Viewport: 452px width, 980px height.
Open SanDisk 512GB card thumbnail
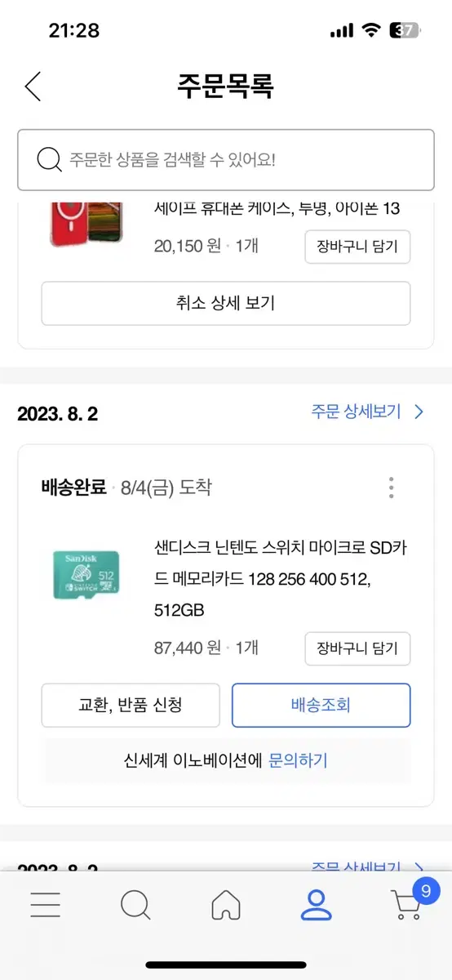[x=86, y=575]
